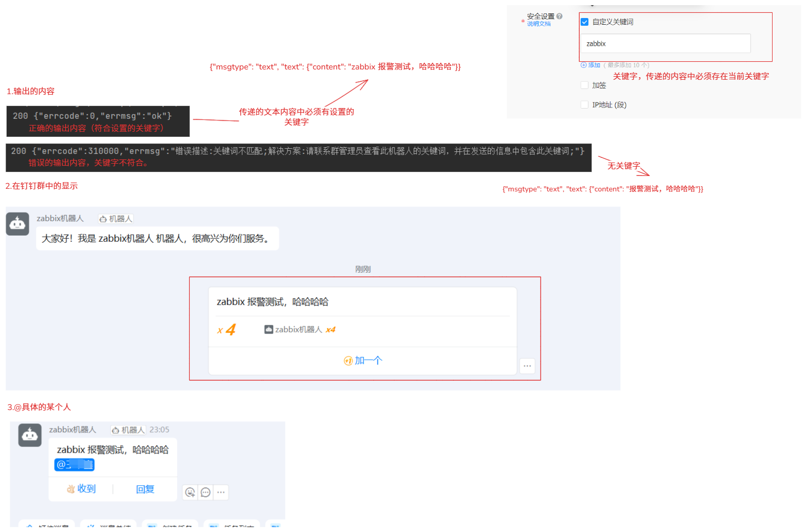Click the errcode 0 ok terminal output
This screenshot has width=806, height=532.
(x=93, y=116)
